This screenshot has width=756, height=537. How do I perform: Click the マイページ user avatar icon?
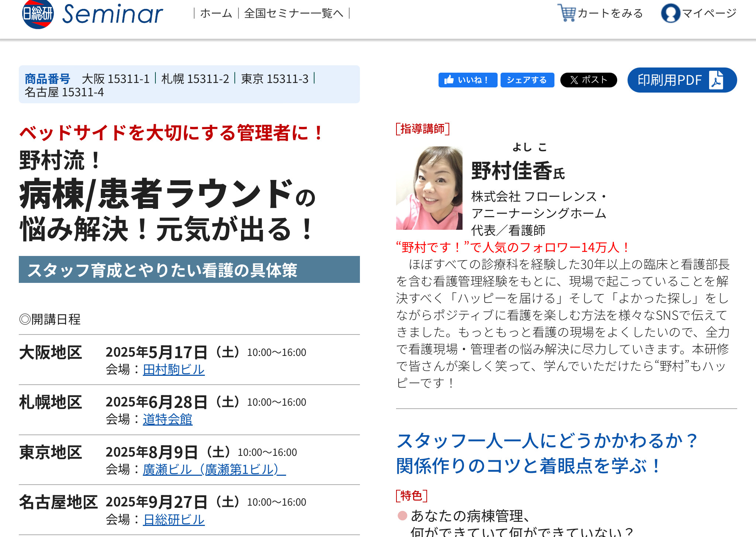[670, 13]
